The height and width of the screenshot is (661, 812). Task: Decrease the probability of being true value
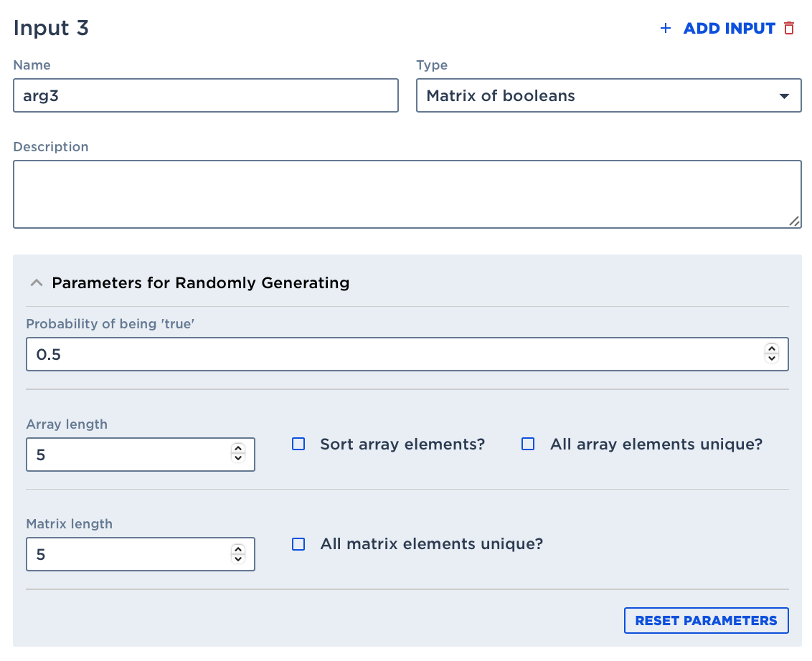coord(772,358)
